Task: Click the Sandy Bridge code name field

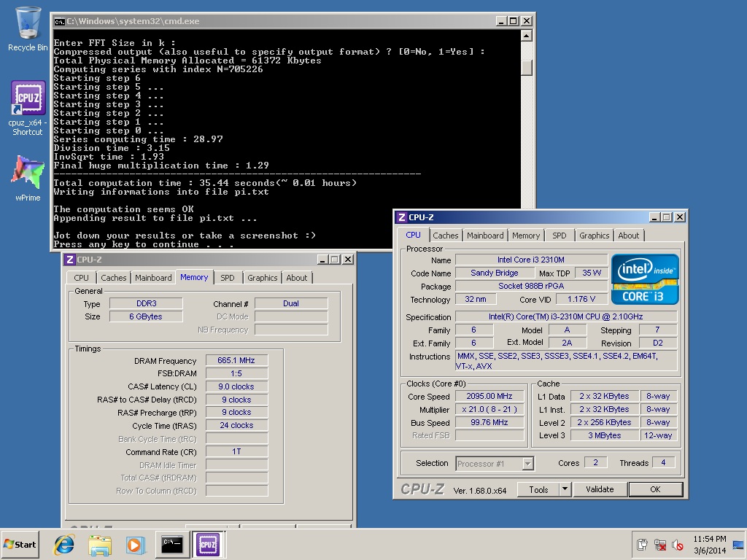Action: 495,273
